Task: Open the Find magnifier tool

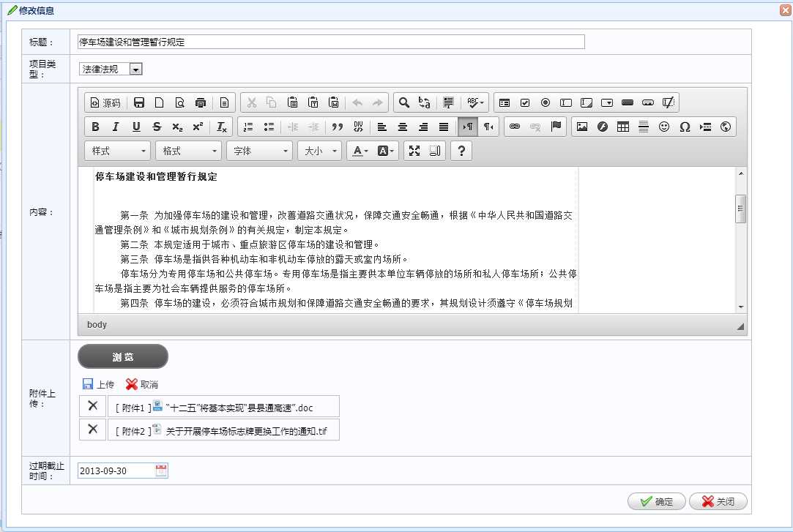Action: pos(403,102)
